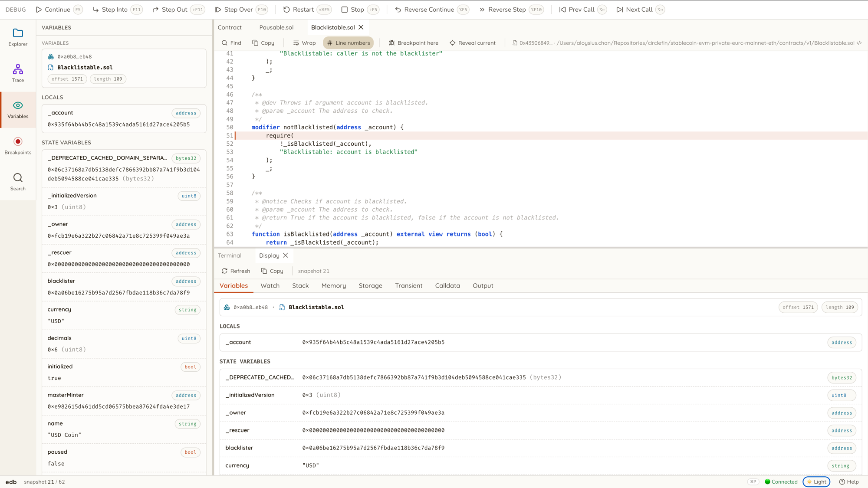Jump to Prev Call
The width and height of the screenshot is (868, 488).
582,10
